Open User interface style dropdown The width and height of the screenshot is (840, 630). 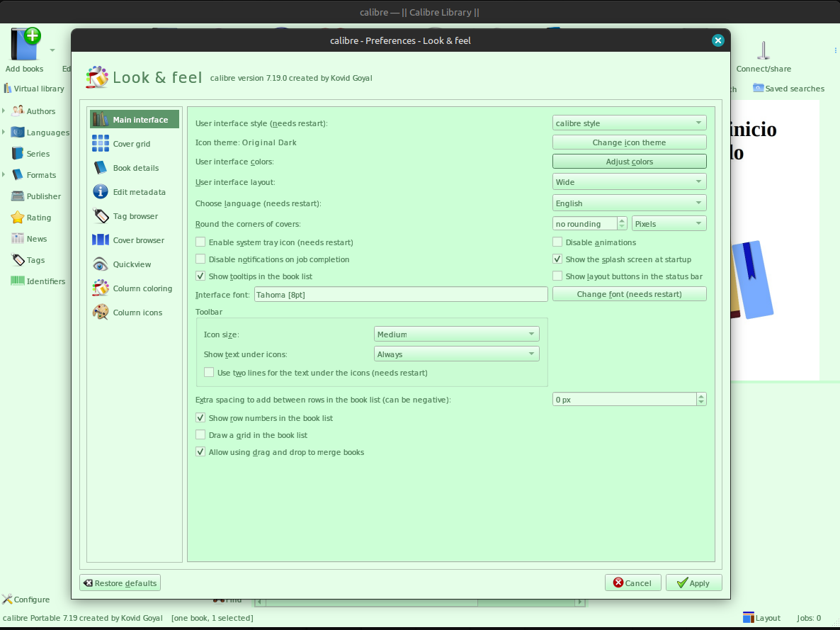[x=629, y=123]
